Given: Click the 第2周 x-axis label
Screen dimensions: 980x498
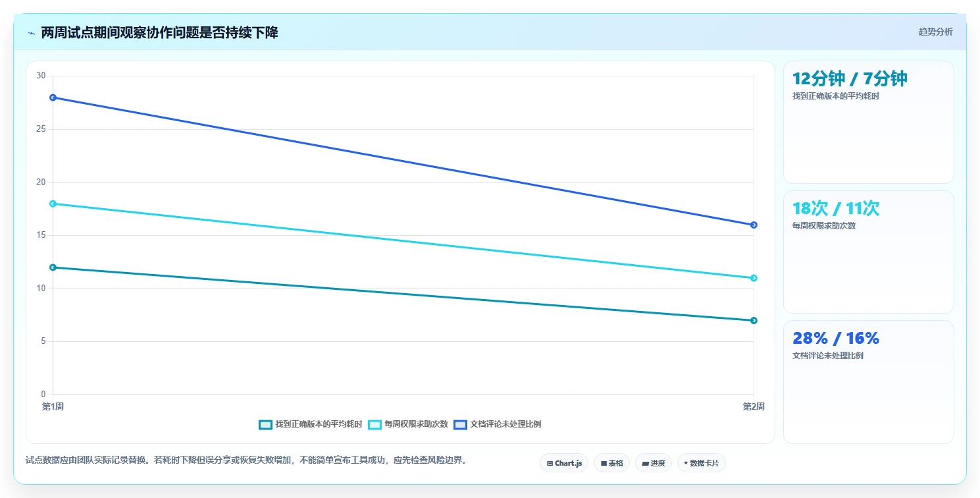Looking at the screenshot, I should [754, 406].
